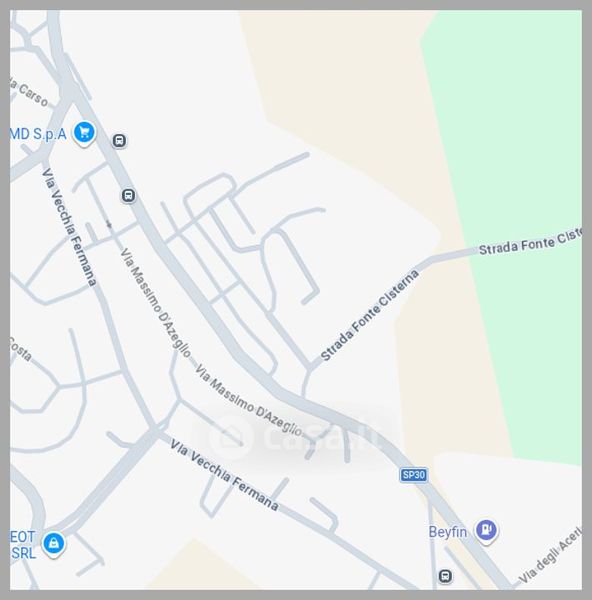Open the Beyfin gas station marker
The image size is (592, 600).
[x=486, y=530]
